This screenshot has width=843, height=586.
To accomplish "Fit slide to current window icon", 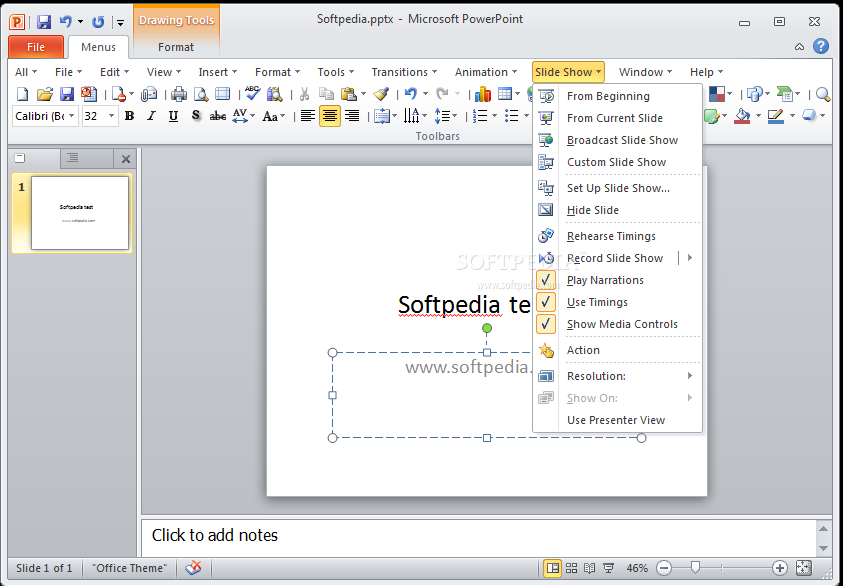I will coord(803,568).
